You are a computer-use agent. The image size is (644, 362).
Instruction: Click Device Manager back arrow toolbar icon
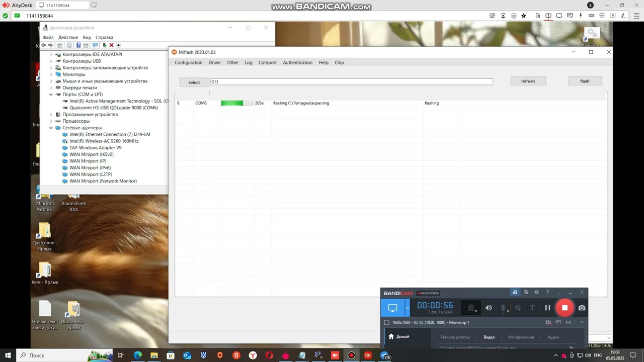pyautogui.click(x=44, y=45)
